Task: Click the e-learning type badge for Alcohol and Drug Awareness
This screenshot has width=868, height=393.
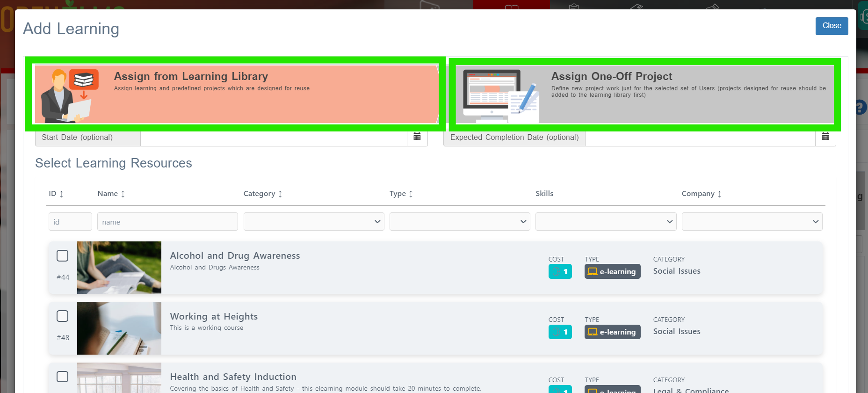Action: (613, 271)
